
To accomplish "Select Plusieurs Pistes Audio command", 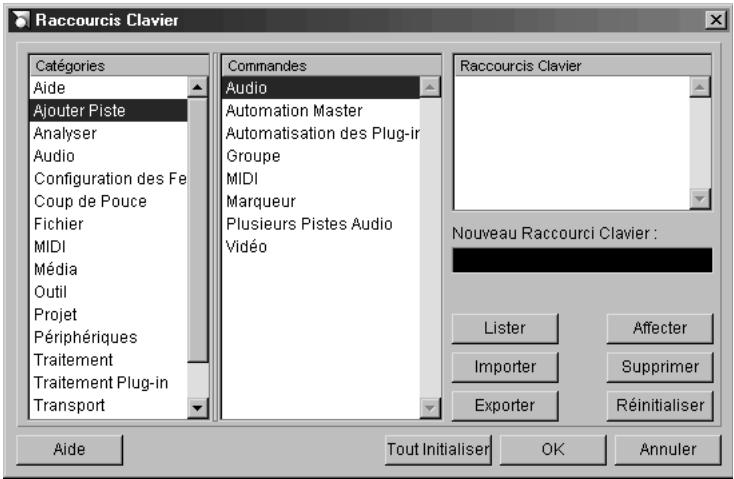I will point(321,224).
